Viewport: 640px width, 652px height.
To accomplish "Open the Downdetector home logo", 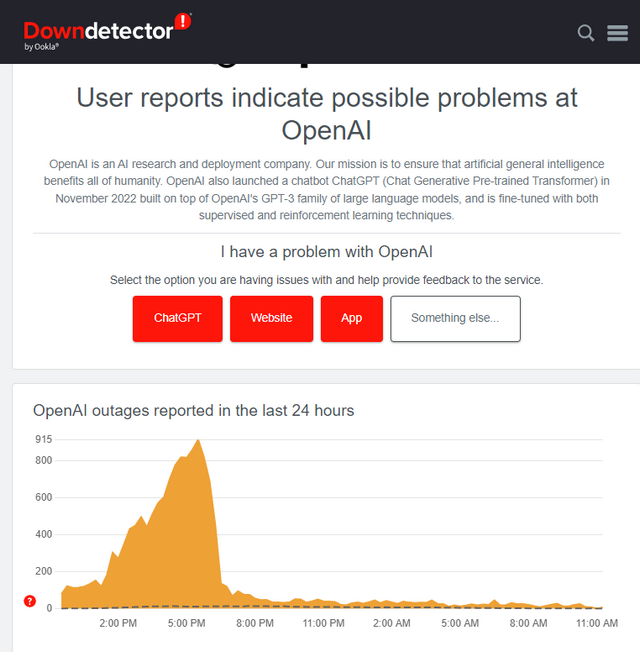I will point(107,32).
